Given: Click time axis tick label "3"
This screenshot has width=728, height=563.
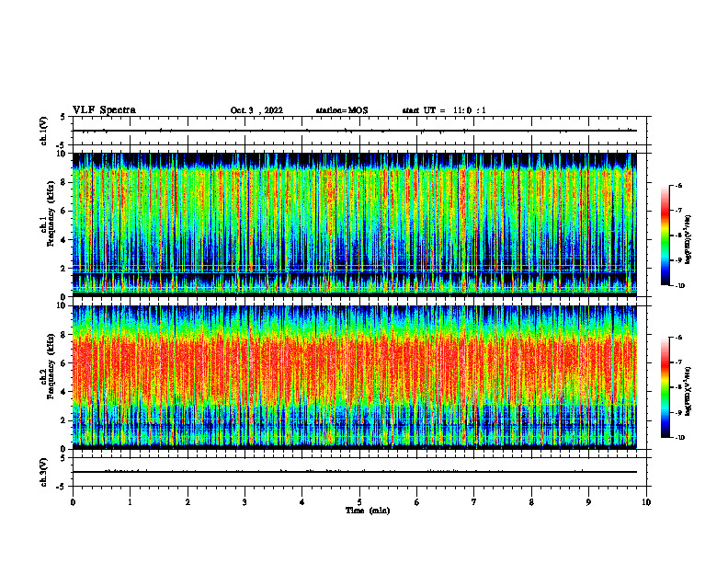Looking at the screenshot, I should [245, 502].
